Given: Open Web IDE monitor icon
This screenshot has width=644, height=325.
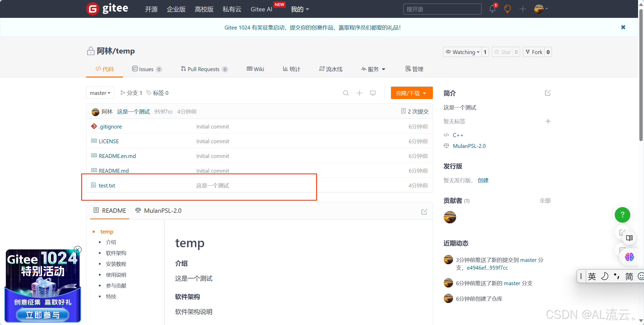Looking at the screenshot, I should pyautogui.click(x=373, y=93).
